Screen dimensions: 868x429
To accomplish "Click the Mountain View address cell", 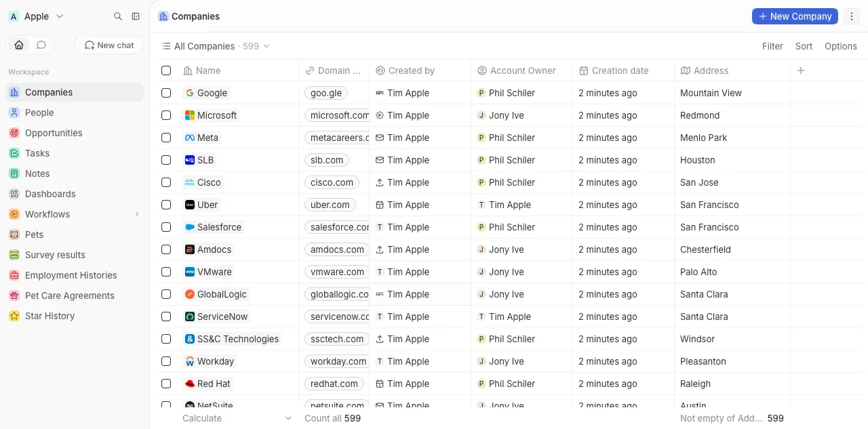I will (732, 93).
